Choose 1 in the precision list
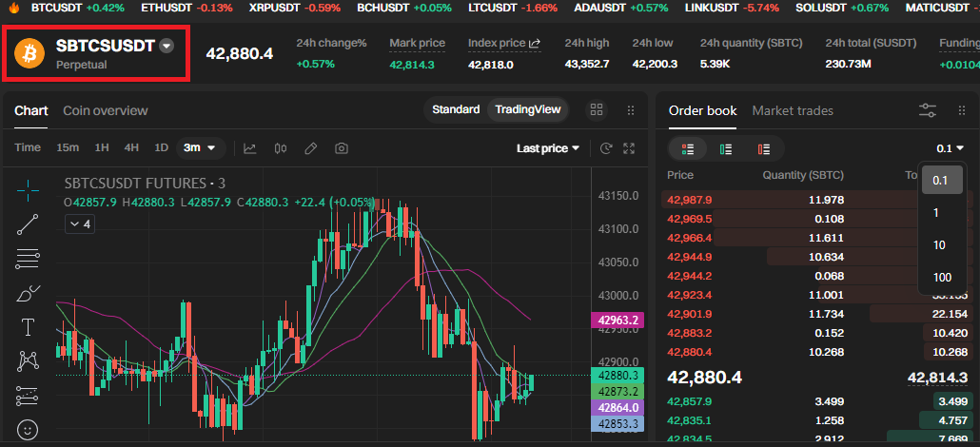 pos(935,212)
